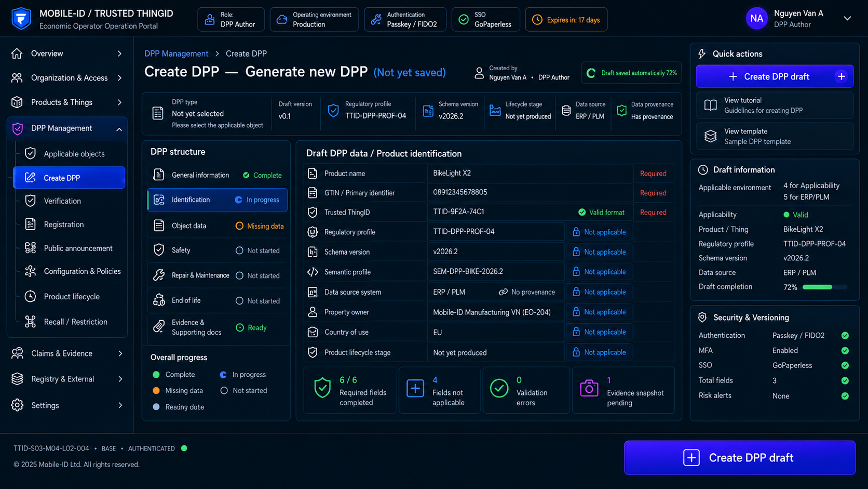Click Quick actions Create DPP draft button
Screen dimensions: 868x489
[775, 76]
